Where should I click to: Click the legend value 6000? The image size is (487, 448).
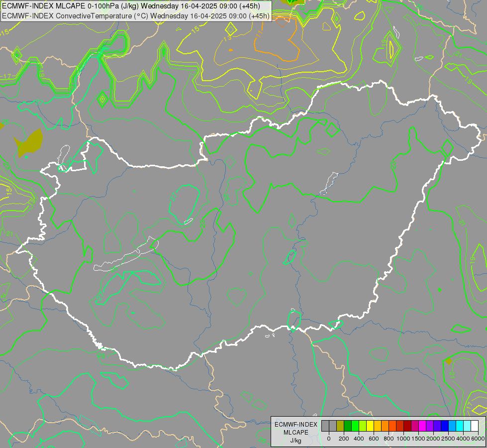click(x=478, y=439)
